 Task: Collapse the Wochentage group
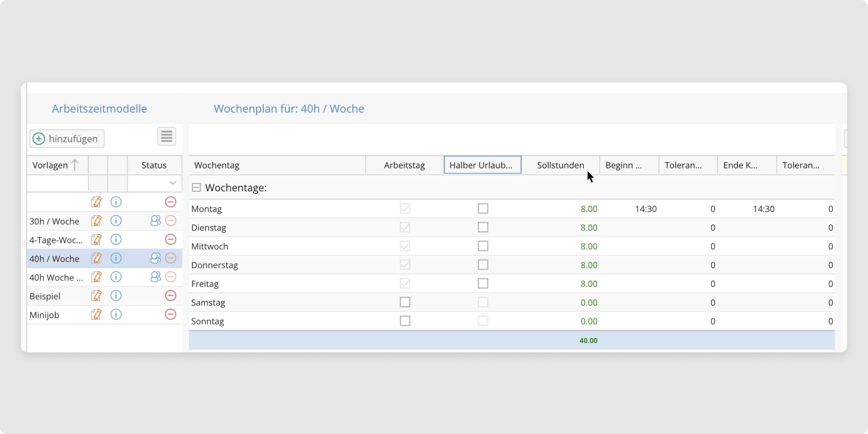coord(196,188)
